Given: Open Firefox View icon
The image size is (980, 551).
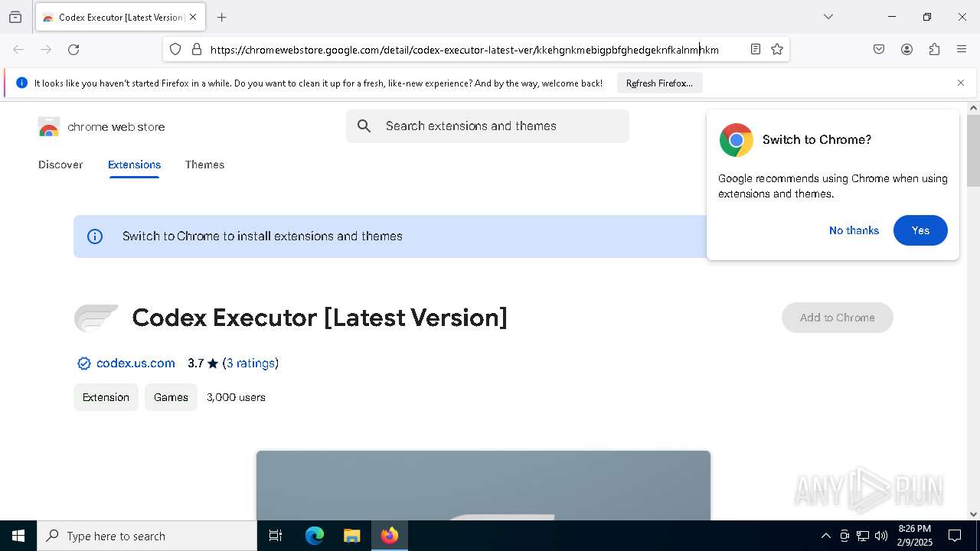Looking at the screenshot, I should (x=15, y=17).
